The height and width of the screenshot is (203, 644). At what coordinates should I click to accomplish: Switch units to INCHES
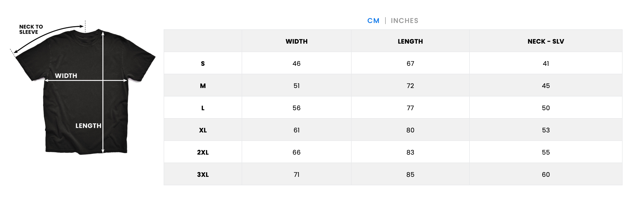[404, 21]
